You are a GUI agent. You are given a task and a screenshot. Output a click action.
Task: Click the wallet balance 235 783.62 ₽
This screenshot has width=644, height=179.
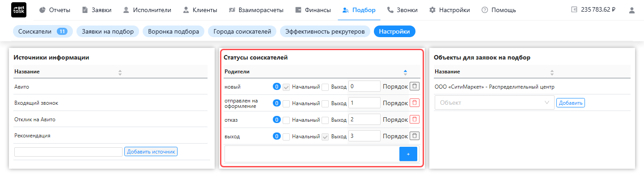tap(593, 10)
